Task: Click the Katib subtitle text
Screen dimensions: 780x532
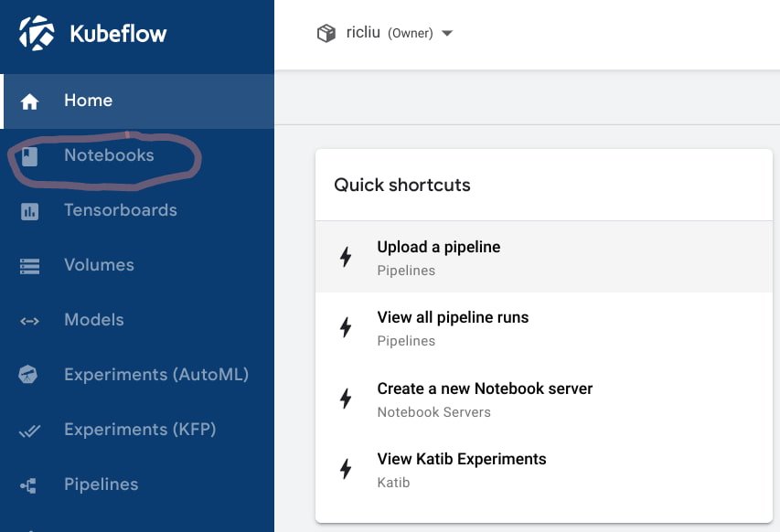Action: 393,483
